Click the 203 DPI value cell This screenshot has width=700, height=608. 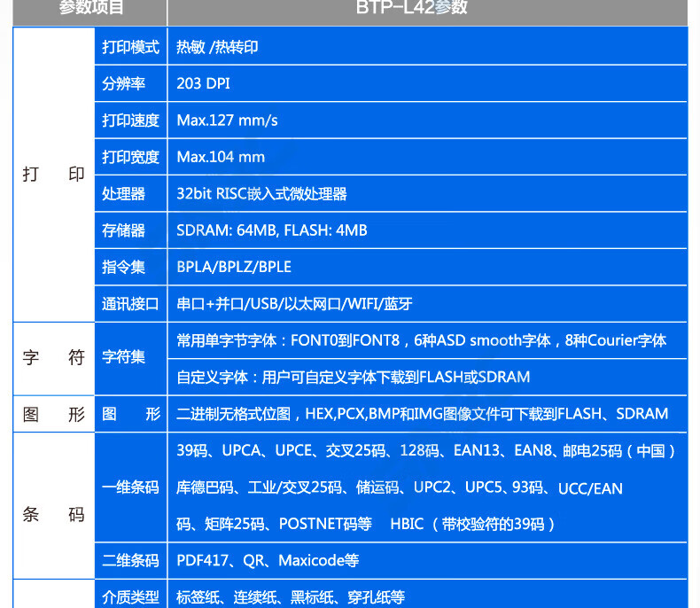tap(203, 83)
